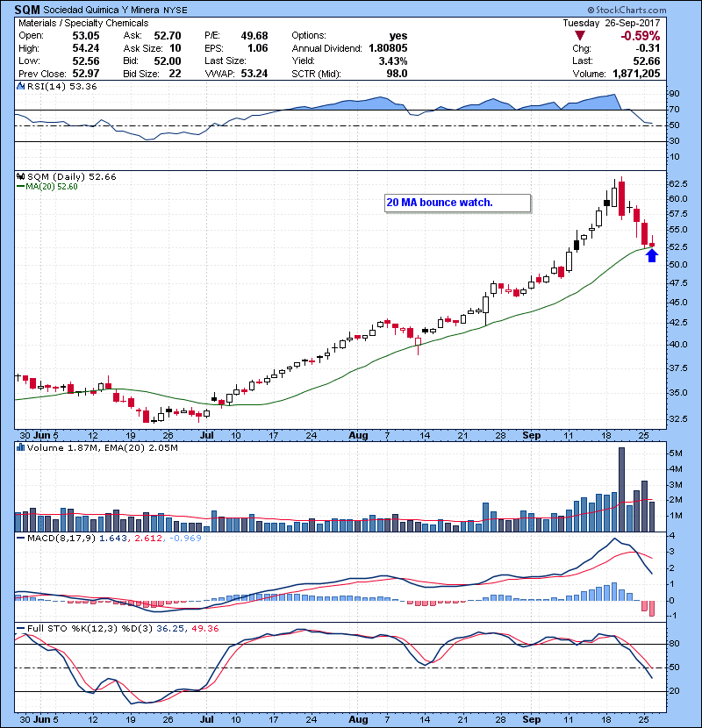Click the SCTR (Mid) value 98.0
This screenshot has height=728, width=702.
397,74
